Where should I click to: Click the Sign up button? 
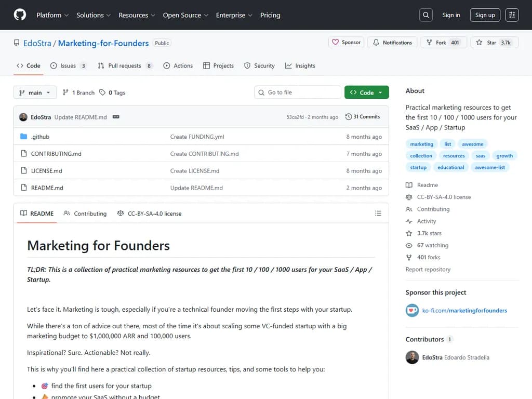pos(485,15)
